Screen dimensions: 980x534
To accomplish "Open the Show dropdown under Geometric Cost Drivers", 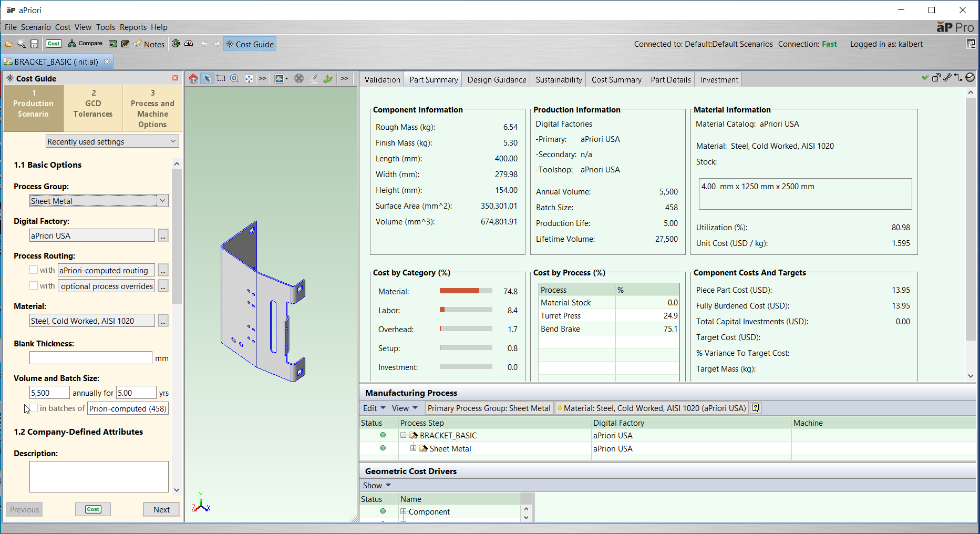I will click(377, 485).
